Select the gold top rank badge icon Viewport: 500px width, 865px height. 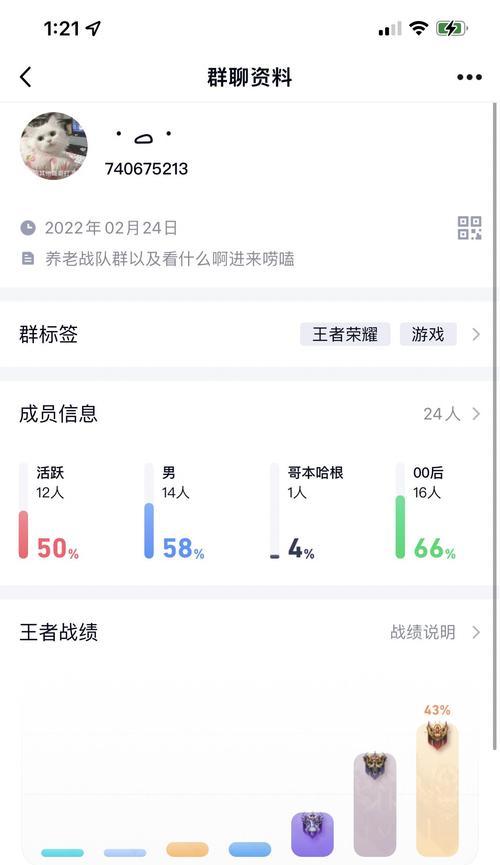(437, 736)
